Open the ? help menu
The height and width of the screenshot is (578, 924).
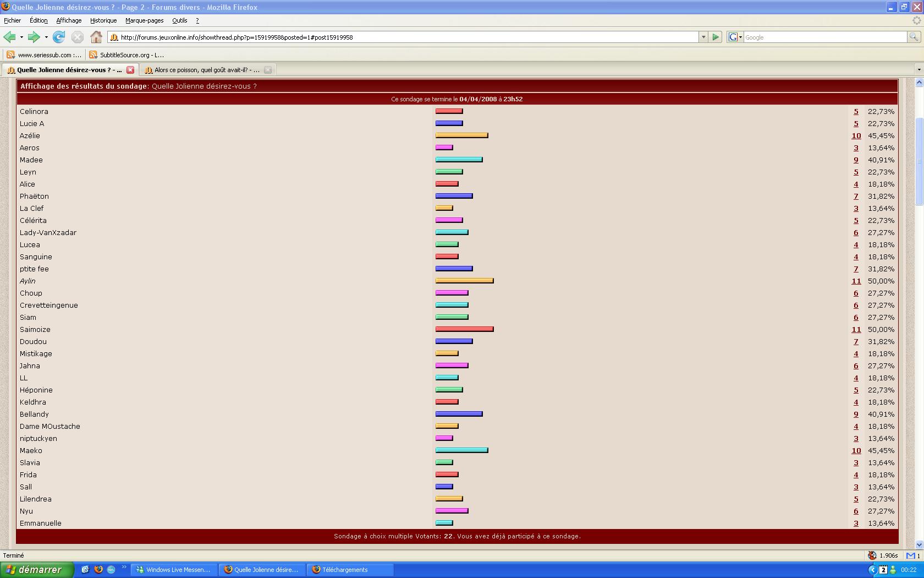point(197,20)
